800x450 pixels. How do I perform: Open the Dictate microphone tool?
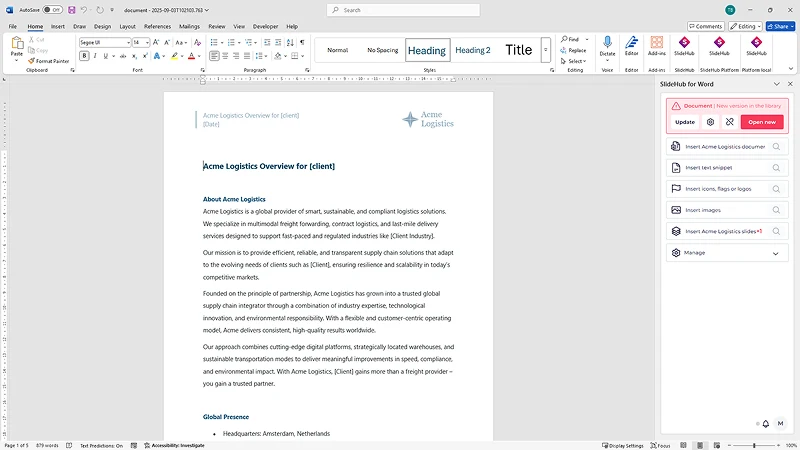(x=607, y=46)
